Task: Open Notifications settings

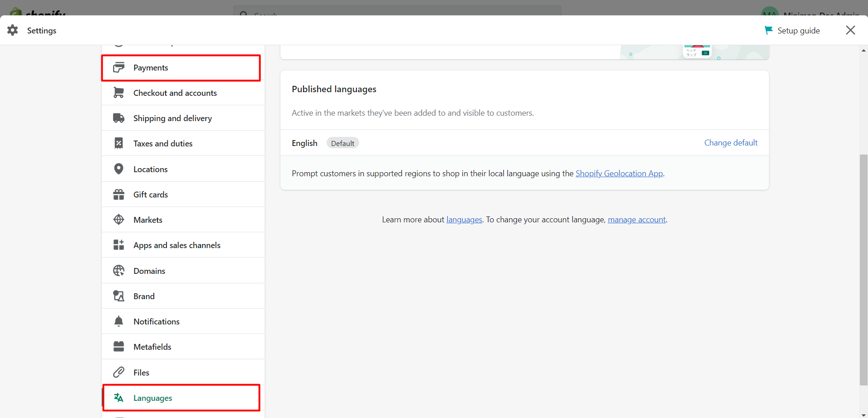Action: coord(183,321)
